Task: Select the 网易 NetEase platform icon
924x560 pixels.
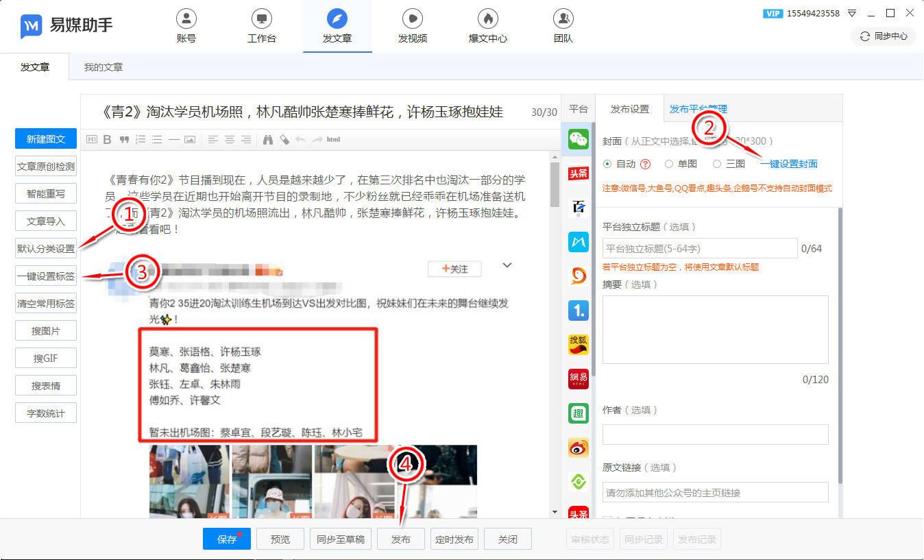Action: (x=578, y=378)
